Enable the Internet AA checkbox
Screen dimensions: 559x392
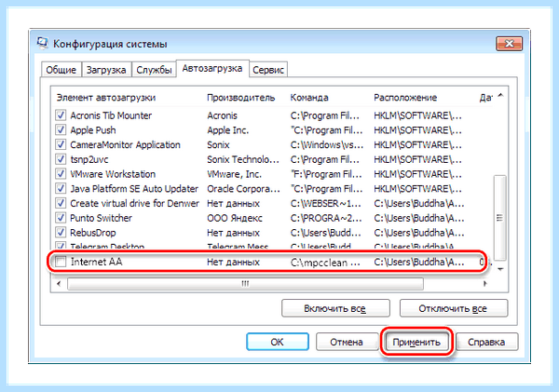[x=61, y=262]
